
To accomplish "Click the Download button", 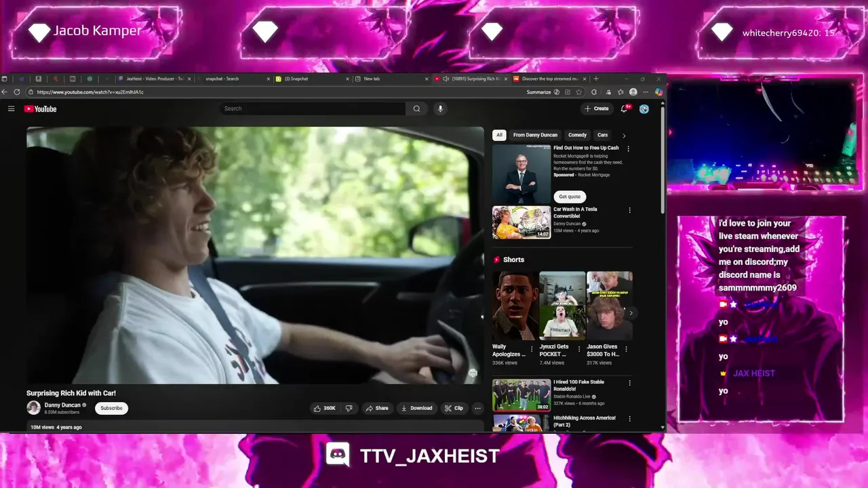I will click(416, 408).
